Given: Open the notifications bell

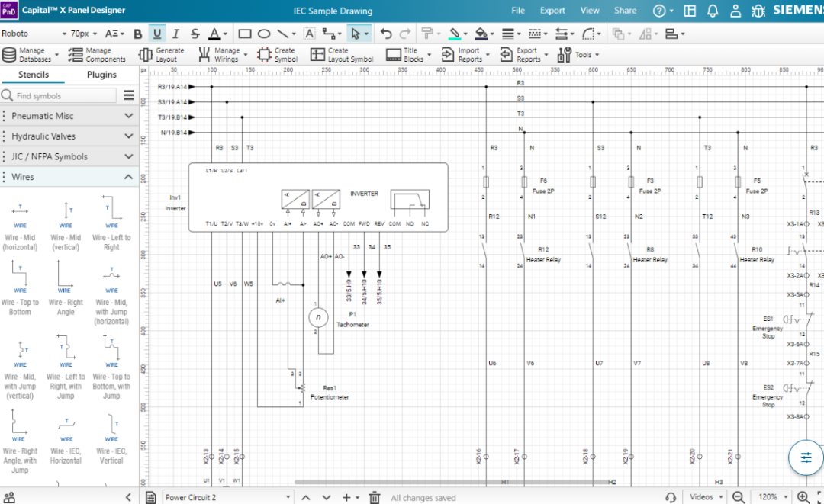Looking at the screenshot, I should tap(713, 11).
